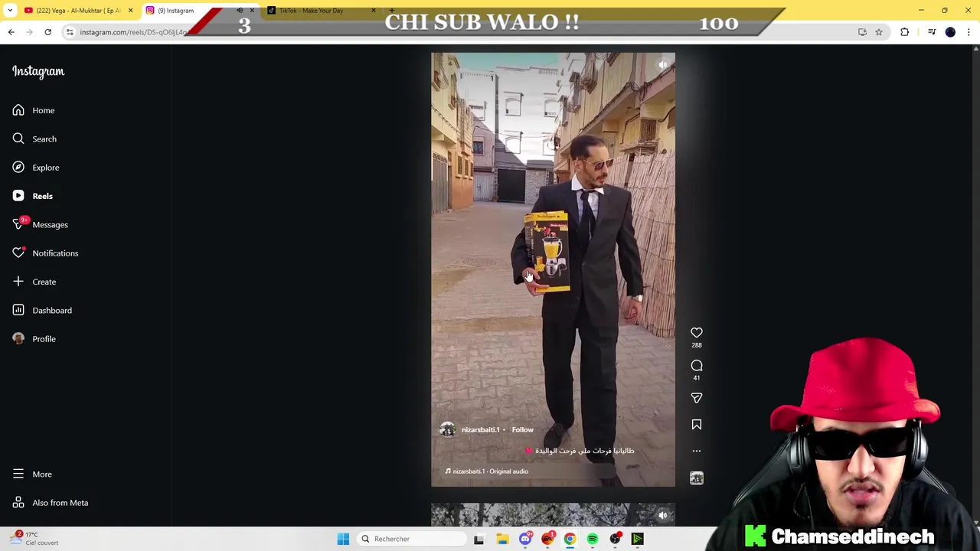This screenshot has width=980, height=551.
Task: Click the install app icon in address bar
Action: coord(862,32)
